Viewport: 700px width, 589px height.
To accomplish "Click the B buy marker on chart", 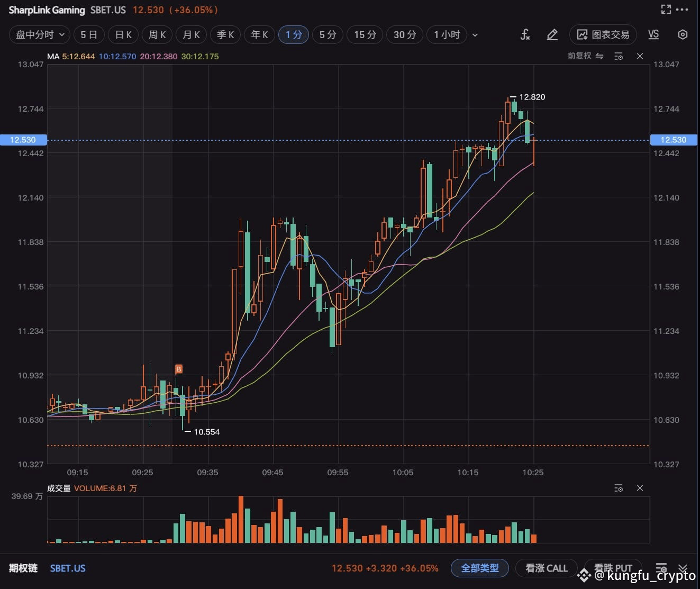I will click(179, 369).
